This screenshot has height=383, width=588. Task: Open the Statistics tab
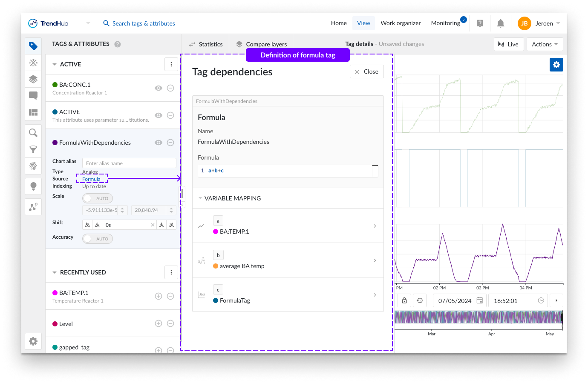click(x=206, y=44)
